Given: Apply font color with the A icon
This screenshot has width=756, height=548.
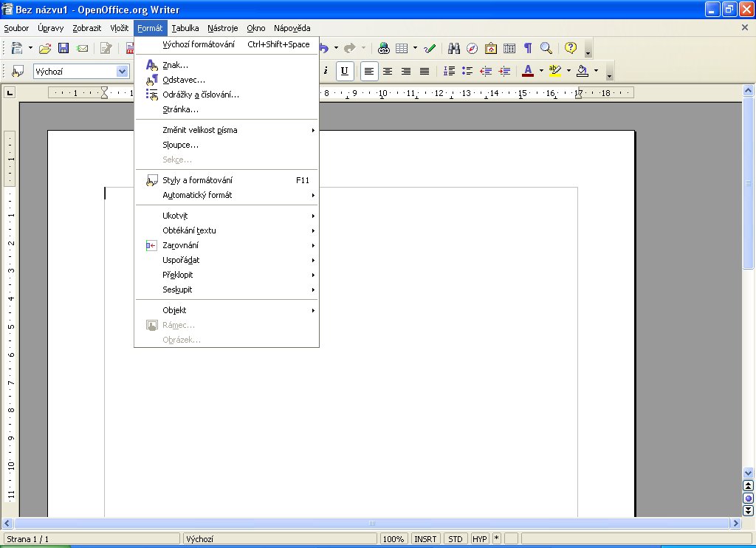Looking at the screenshot, I should click(528, 72).
